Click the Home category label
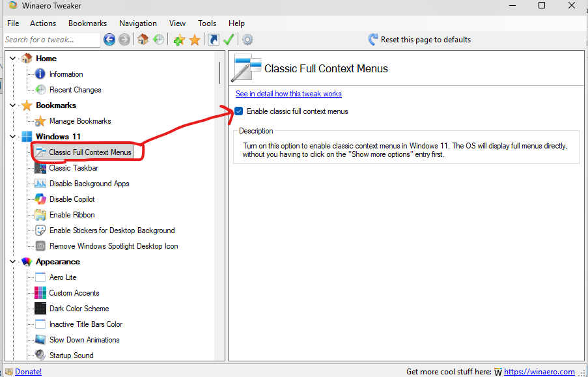The image size is (588, 377). (x=46, y=59)
